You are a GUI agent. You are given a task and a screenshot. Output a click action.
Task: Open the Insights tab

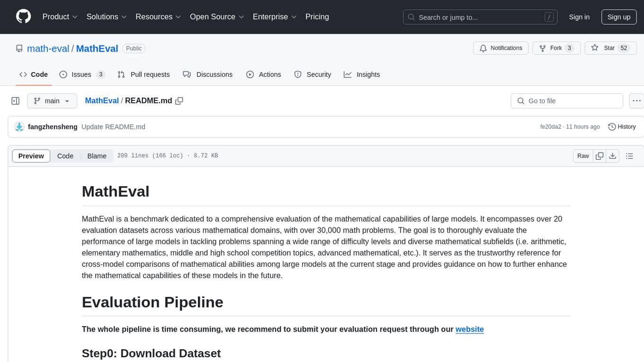point(362,74)
